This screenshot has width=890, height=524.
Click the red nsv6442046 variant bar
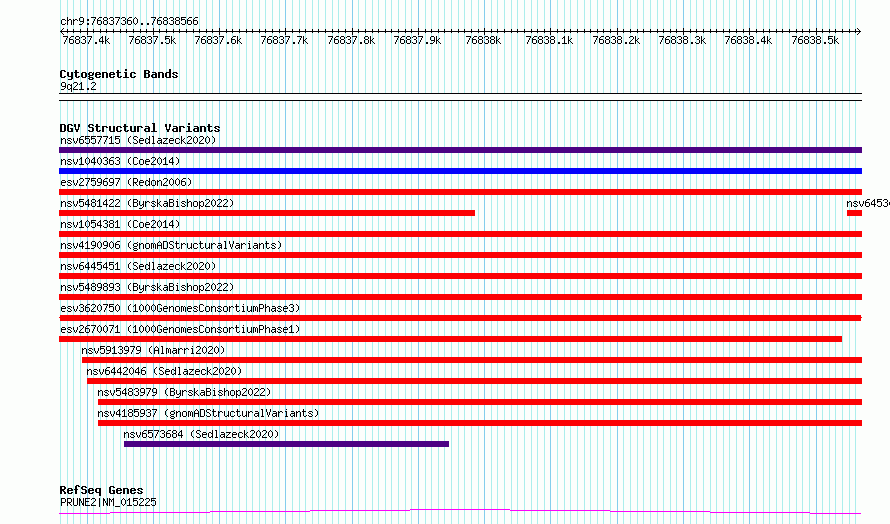pyautogui.click(x=475, y=381)
